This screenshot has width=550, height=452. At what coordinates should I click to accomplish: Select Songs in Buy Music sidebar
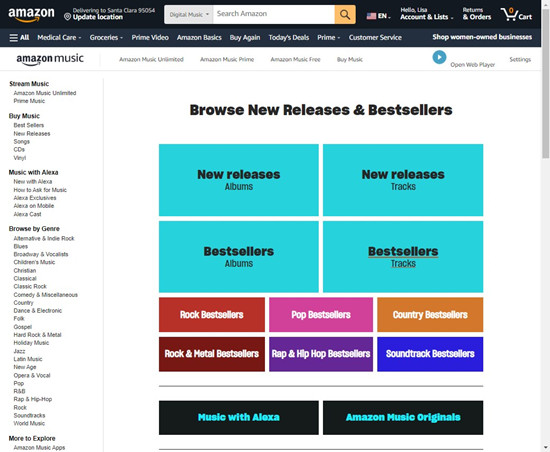point(21,142)
